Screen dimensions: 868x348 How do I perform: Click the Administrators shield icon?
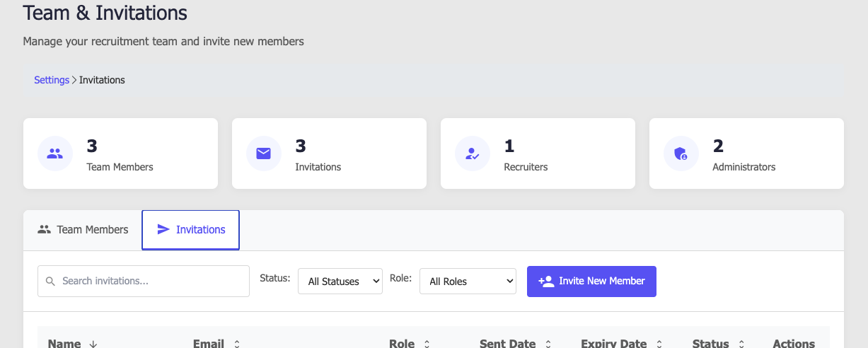coord(681,153)
